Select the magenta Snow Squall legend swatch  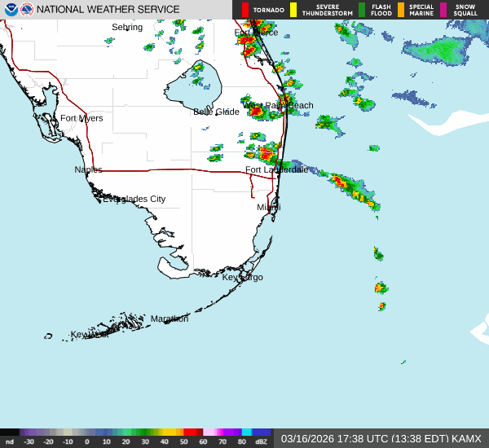pyautogui.click(x=443, y=10)
